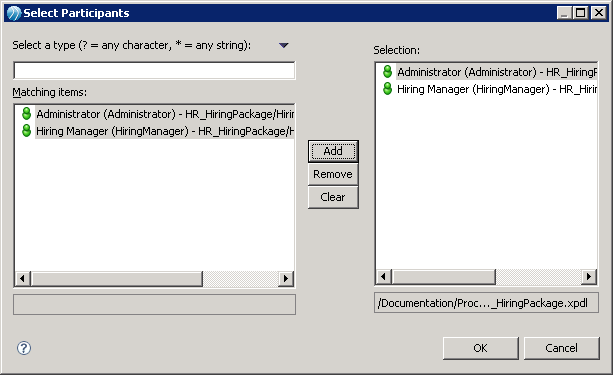This screenshot has width=613, height=375.
Task: Click the Remove button
Action: click(x=333, y=174)
